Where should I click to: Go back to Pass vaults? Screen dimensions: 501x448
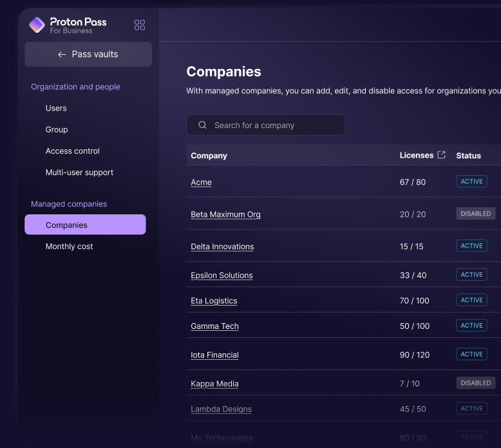coord(88,54)
